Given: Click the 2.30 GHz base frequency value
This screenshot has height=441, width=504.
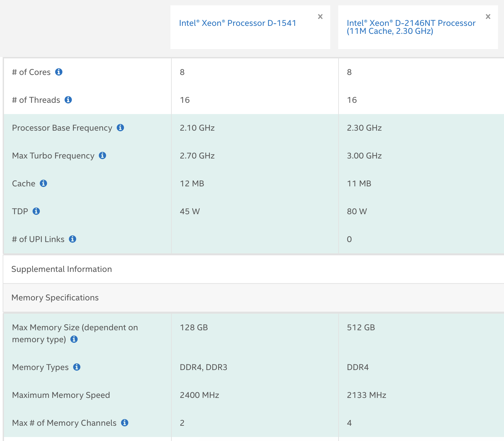Looking at the screenshot, I should (364, 128).
